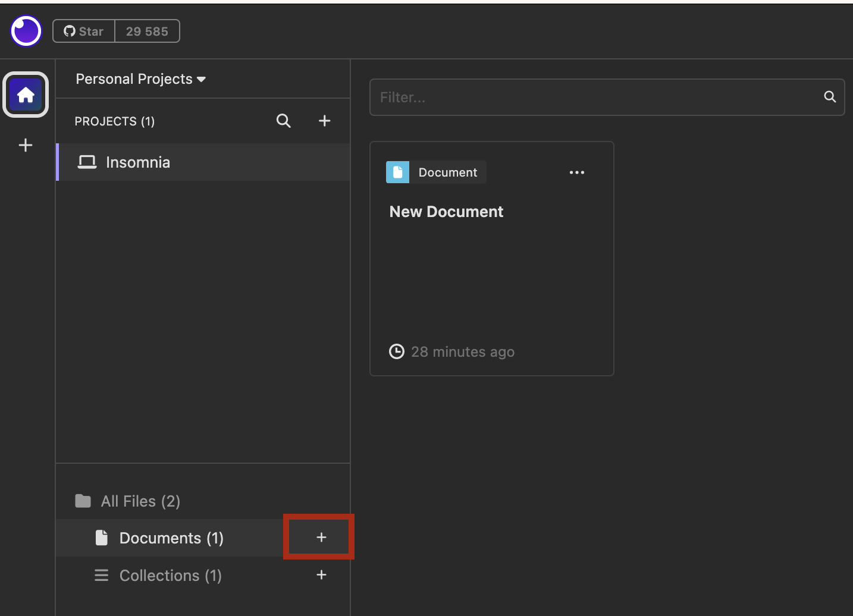Click the 29 585 star count

point(147,32)
